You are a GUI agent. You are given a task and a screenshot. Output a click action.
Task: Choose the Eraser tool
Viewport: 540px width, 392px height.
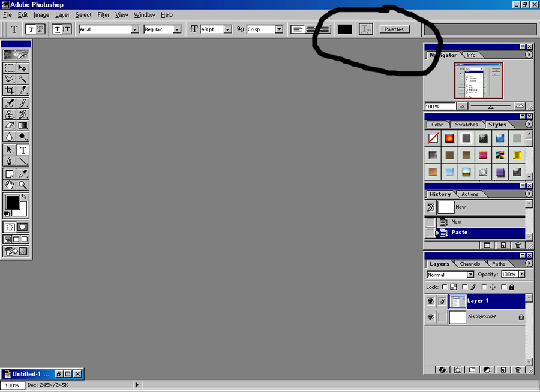click(10, 126)
